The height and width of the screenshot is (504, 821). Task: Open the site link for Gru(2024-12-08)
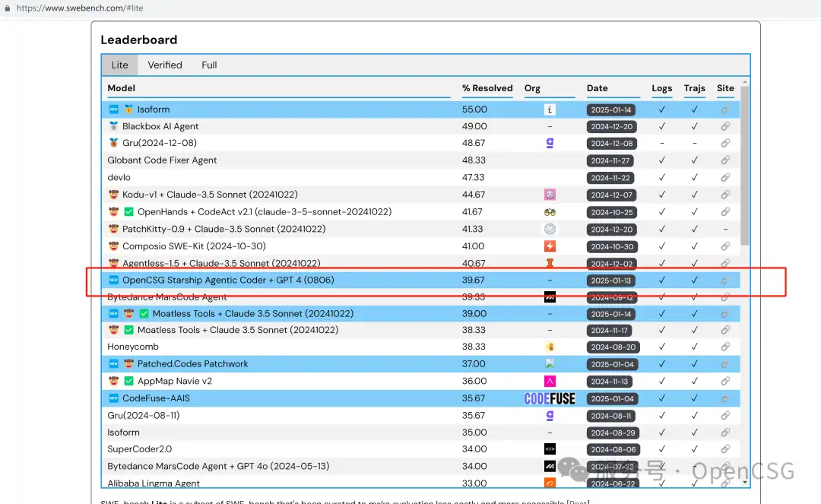pos(725,143)
